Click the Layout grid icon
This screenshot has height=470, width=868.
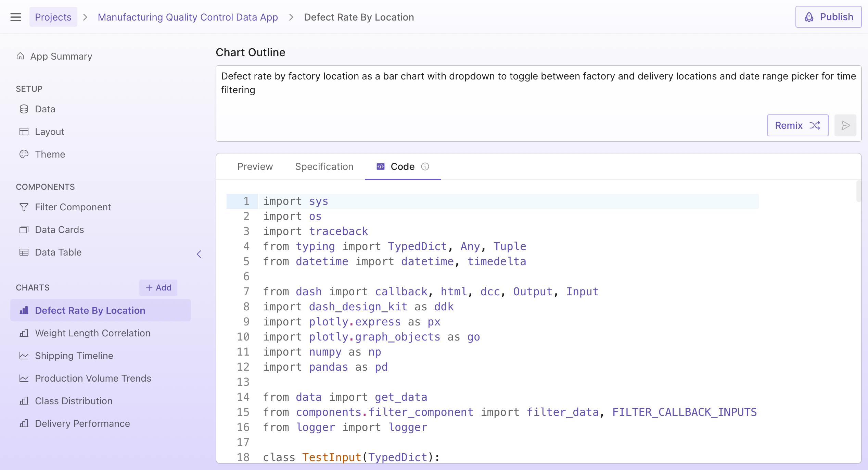click(x=24, y=132)
